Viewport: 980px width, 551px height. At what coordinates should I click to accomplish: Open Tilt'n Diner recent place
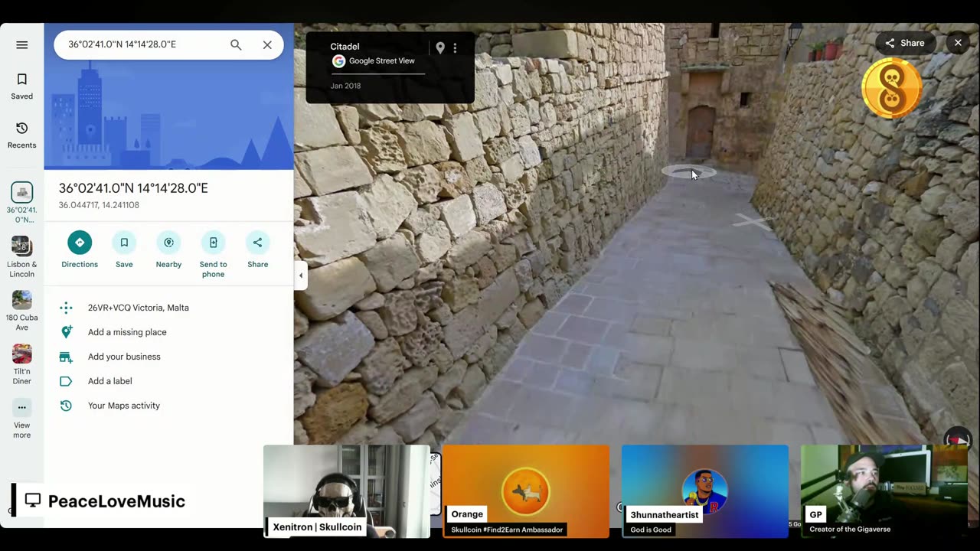point(21,364)
